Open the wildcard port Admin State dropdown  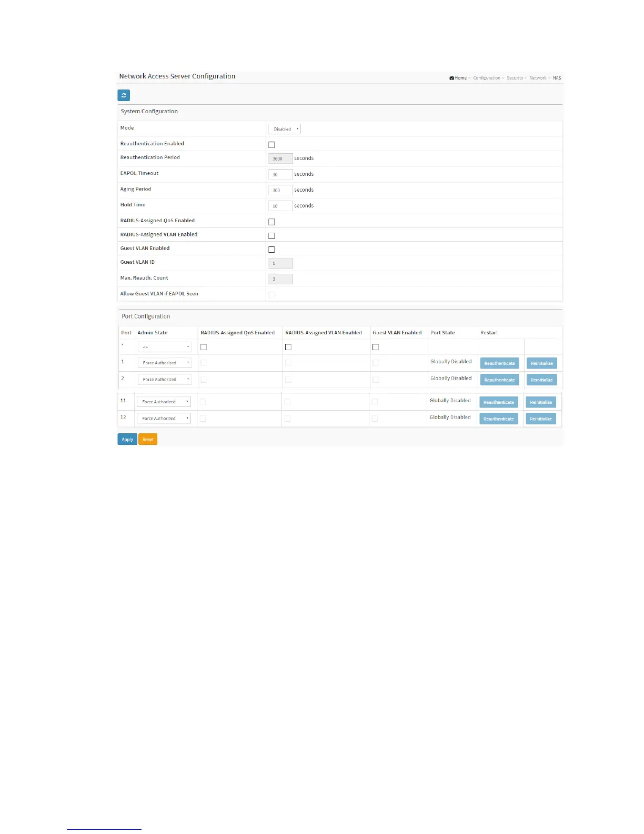pos(165,347)
